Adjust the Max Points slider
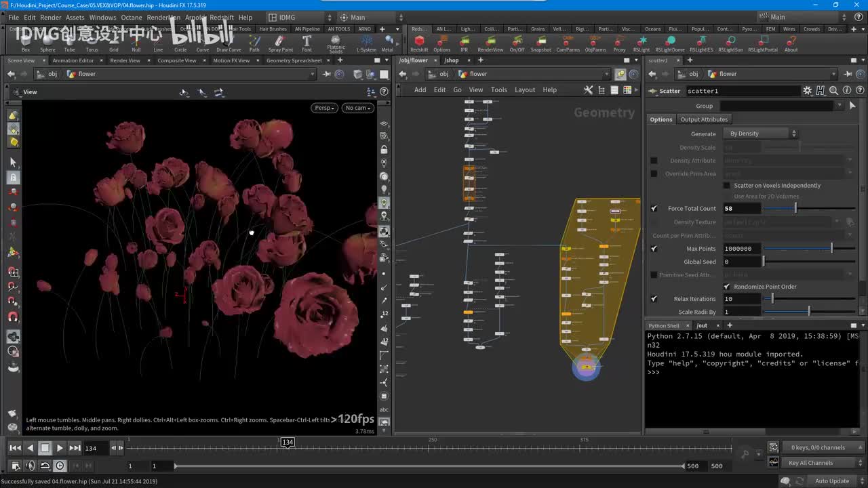 (x=831, y=249)
